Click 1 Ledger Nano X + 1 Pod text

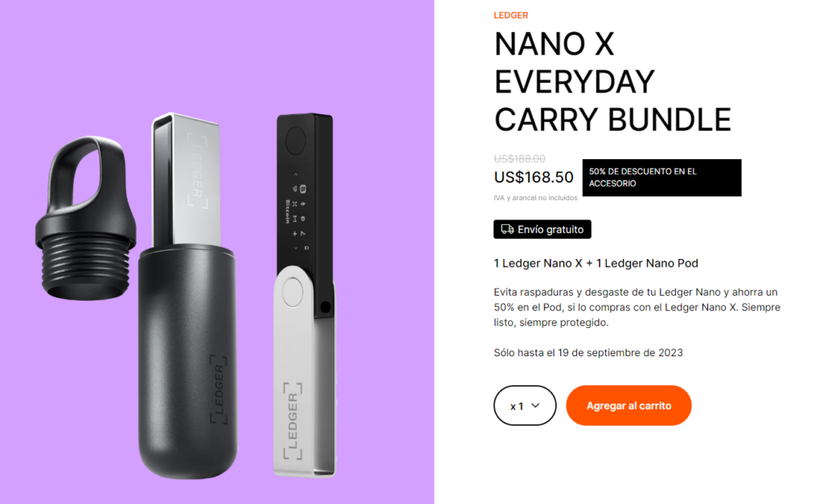596,263
